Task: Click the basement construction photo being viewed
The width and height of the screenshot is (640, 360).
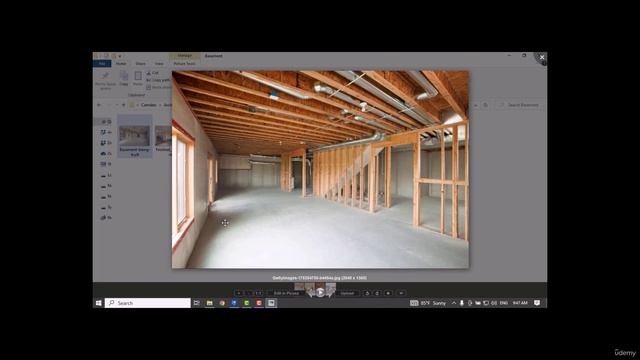Action: [320, 169]
